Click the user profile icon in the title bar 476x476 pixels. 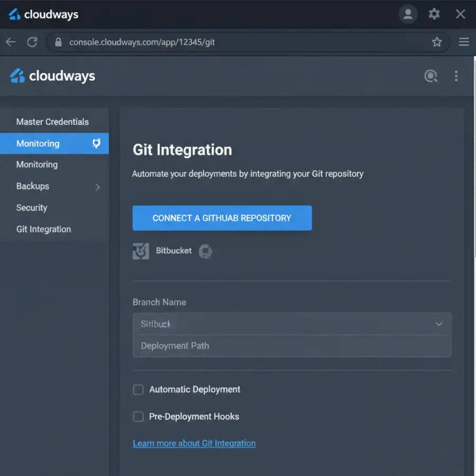click(x=408, y=14)
